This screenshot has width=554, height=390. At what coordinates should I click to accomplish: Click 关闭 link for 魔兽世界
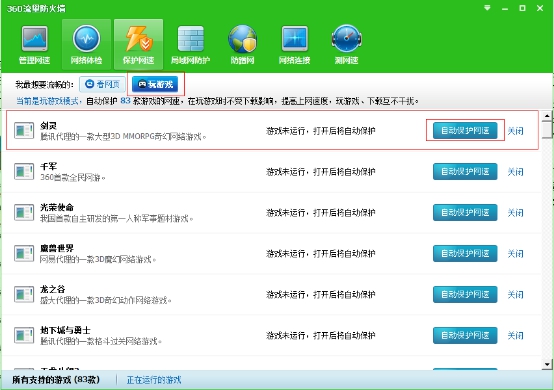click(x=515, y=254)
